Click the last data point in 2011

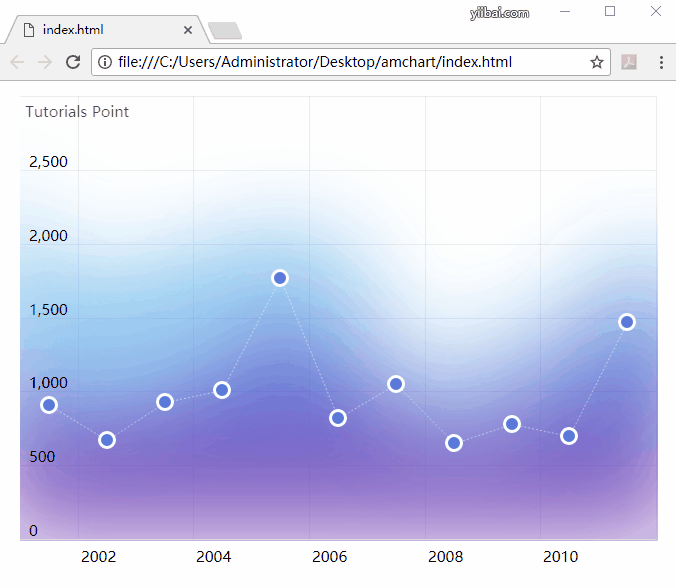(x=627, y=322)
